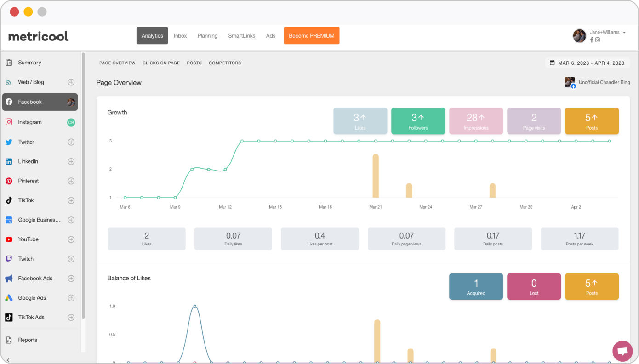This screenshot has width=639, height=364.
Task: Toggle the Followers metric card in Growth
Action: tap(418, 121)
